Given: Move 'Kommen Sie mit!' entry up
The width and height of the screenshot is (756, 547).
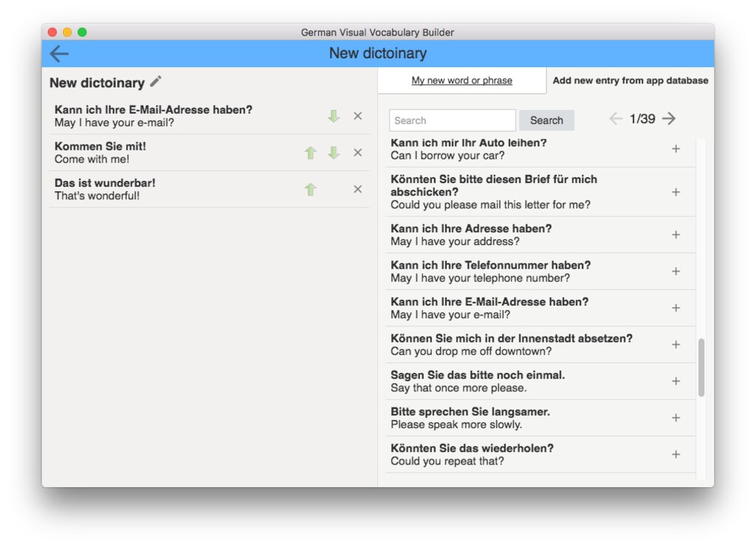Looking at the screenshot, I should [x=311, y=153].
